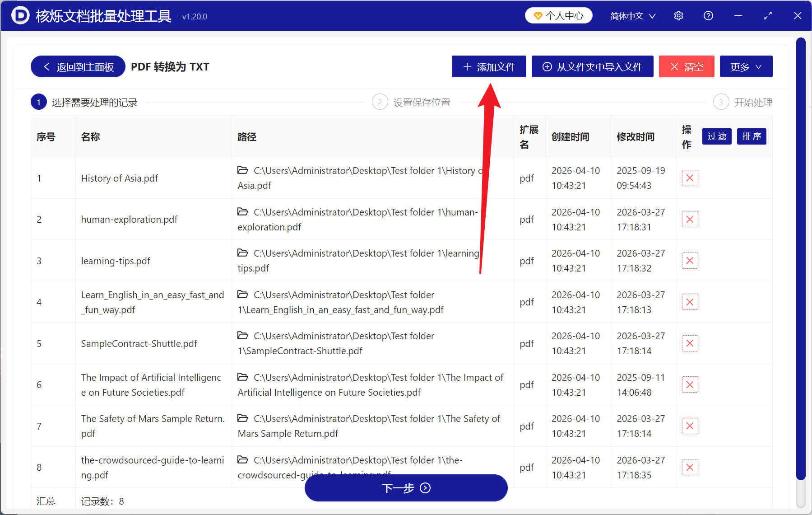Open settings via the gear icon
The height and width of the screenshot is (515, 812).
678,15
